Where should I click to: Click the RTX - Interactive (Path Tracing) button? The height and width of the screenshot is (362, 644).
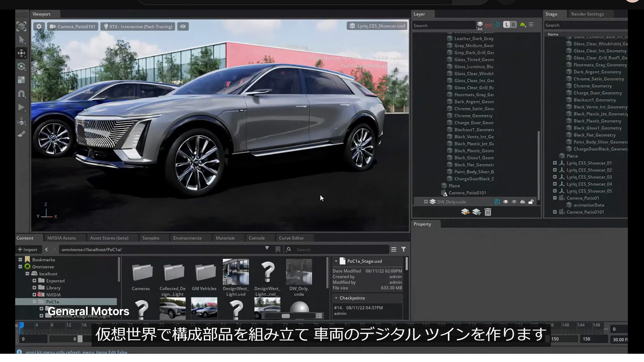click(137, 26)
